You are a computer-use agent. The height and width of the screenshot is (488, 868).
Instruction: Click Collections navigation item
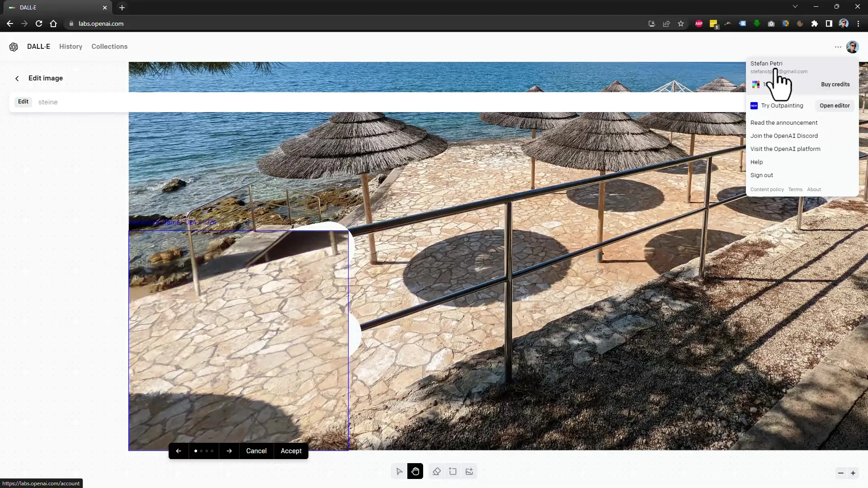click(110, 47)
